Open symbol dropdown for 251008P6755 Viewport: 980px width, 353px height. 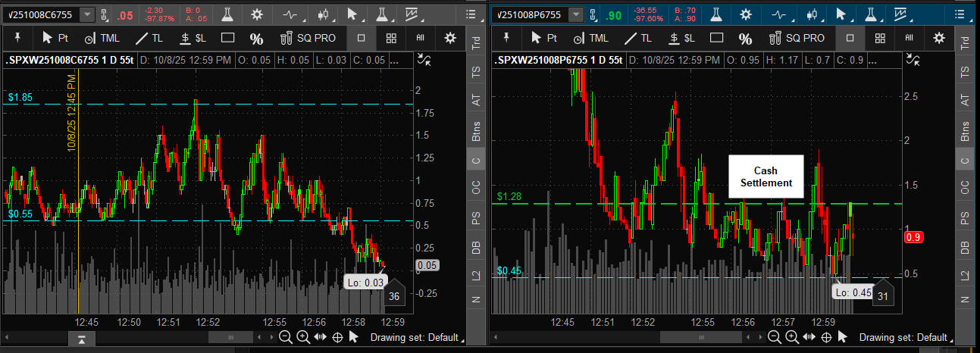coord(577,14)
